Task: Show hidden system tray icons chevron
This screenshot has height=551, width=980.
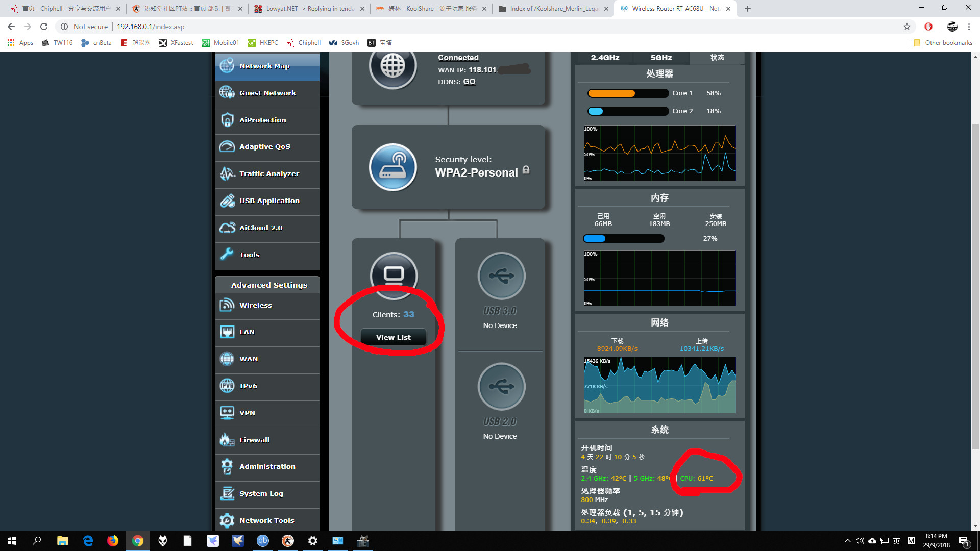Action: click(x=848, y=541)
